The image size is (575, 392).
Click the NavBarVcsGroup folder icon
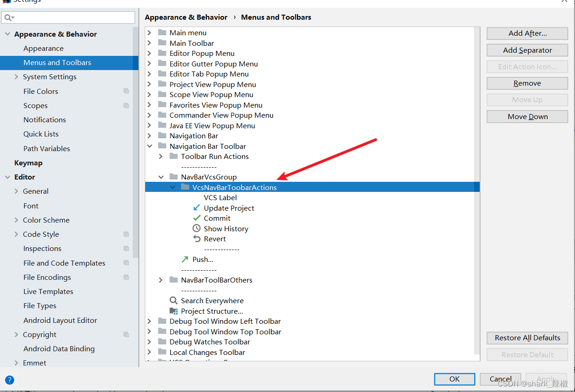tap(173, 177)
